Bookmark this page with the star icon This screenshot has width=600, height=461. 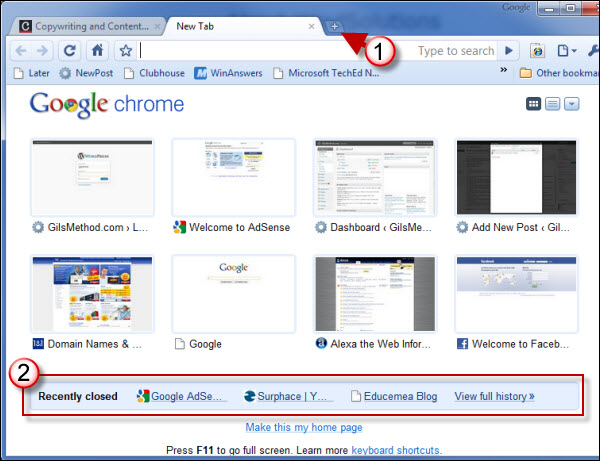[126, 50]
